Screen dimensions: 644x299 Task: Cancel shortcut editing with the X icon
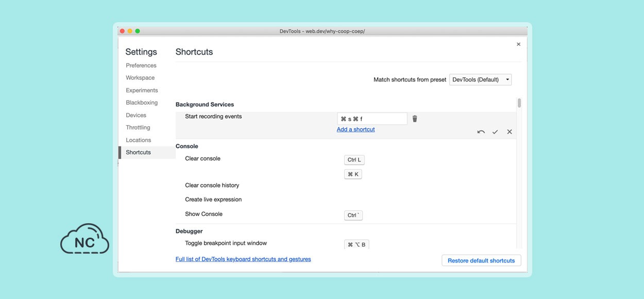(x=510, y=132)
